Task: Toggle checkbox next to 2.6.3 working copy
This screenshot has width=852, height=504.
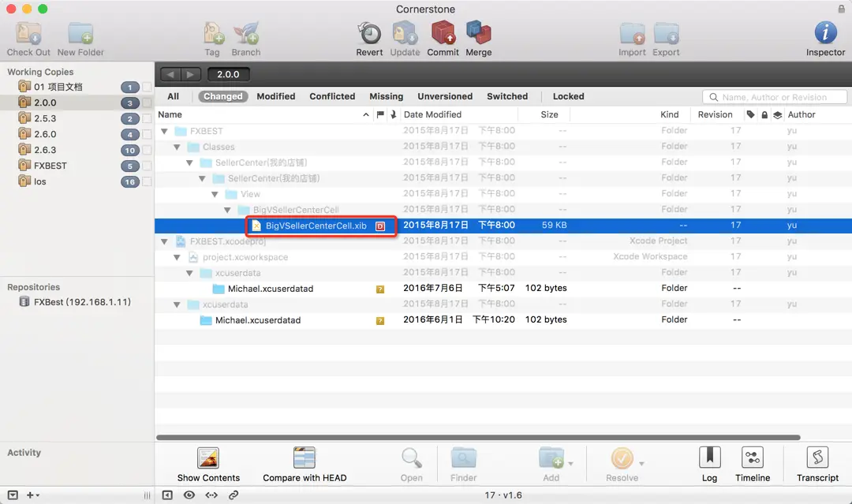Action: [x=147, y=150]
